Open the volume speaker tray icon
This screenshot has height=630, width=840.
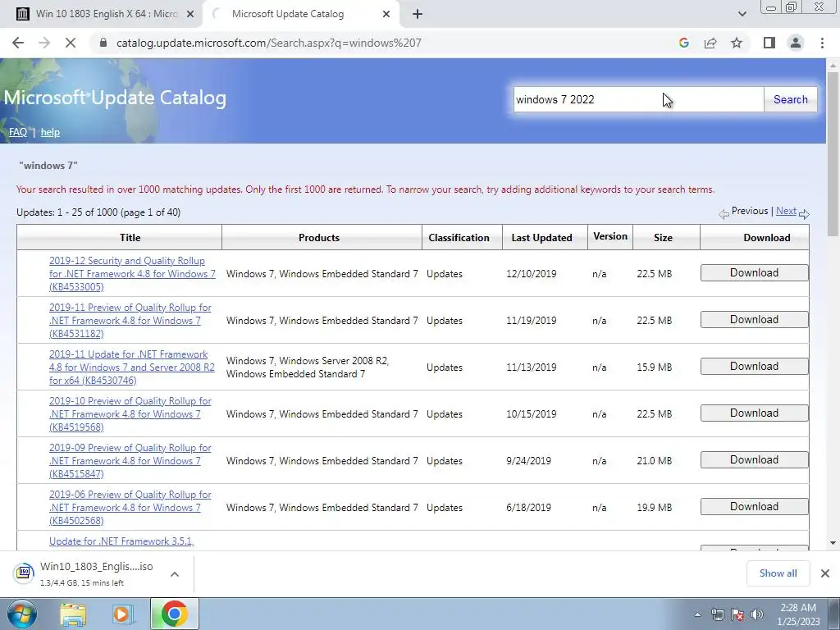tap(756, 615)
